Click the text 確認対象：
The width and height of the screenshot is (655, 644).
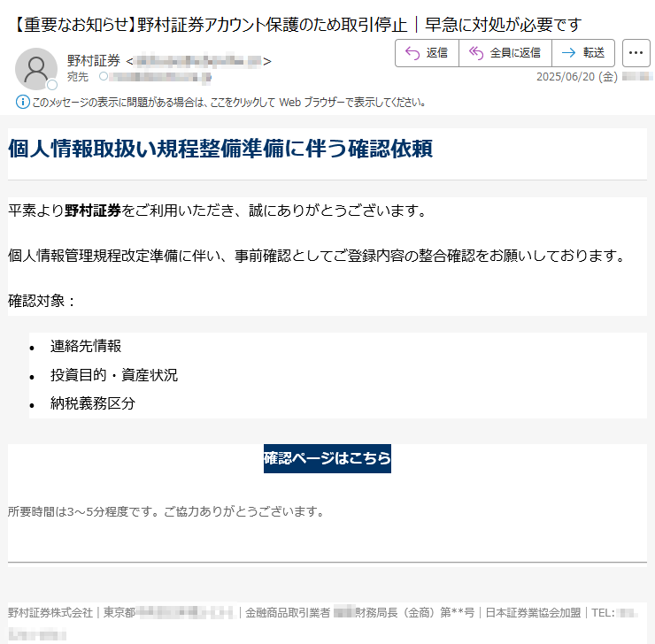tap(42, 301)
